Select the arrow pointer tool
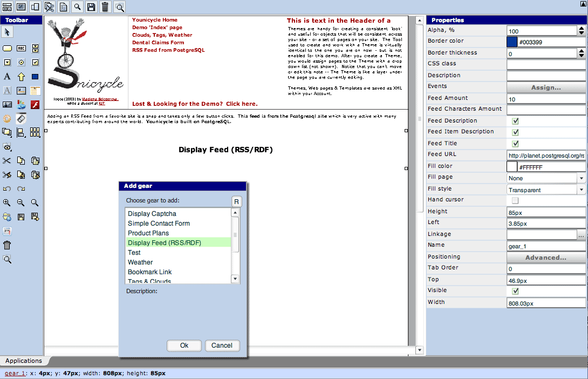Screen dimensions: 588x379 point(7,33)
